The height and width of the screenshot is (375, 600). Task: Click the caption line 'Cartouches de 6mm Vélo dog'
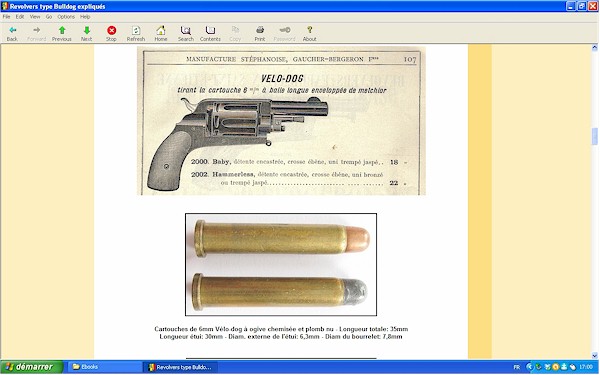(281, 329)
